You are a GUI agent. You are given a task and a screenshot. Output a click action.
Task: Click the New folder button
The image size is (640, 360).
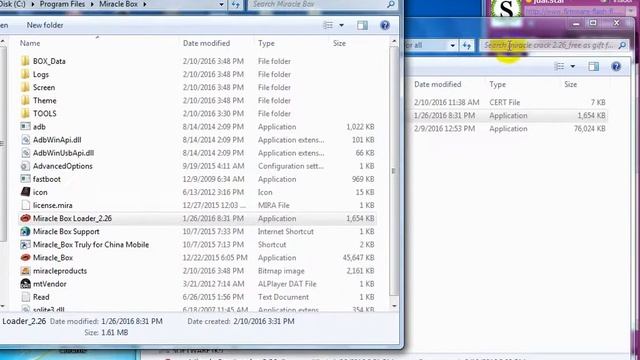(x=45, y=25)
